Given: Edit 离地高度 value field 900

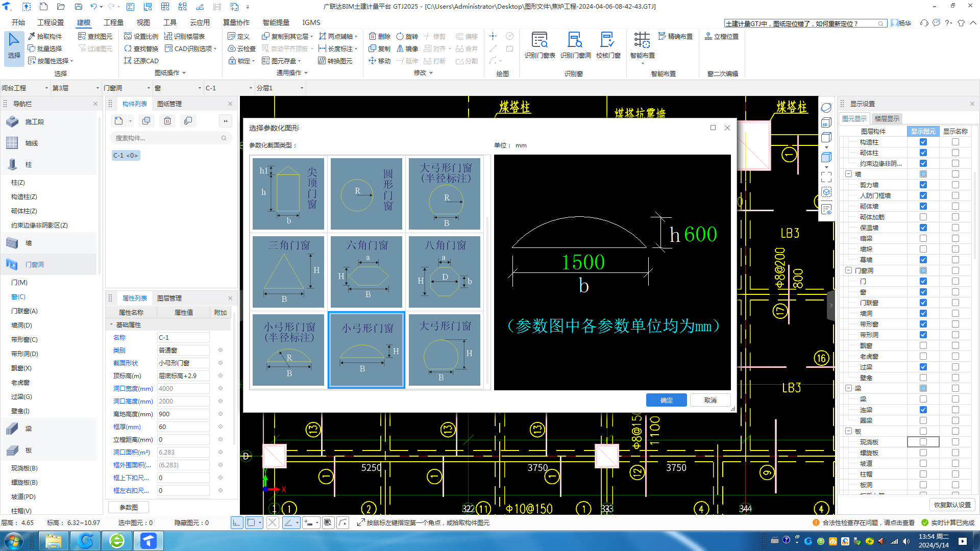Looking at the screenshot, I should pyautogui.click(x=183, y=414).
